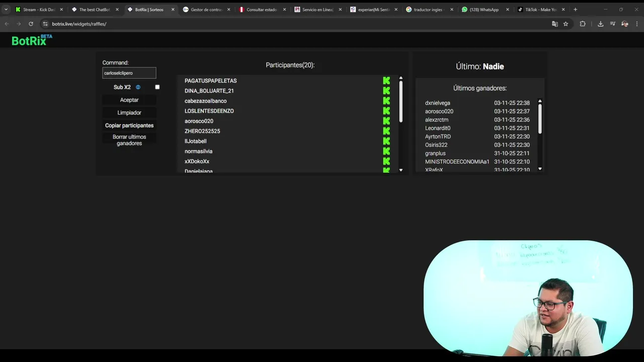Click Borrar ultimos ganadores button
Viewport: 644px width, 362px height.
[129, 140]
